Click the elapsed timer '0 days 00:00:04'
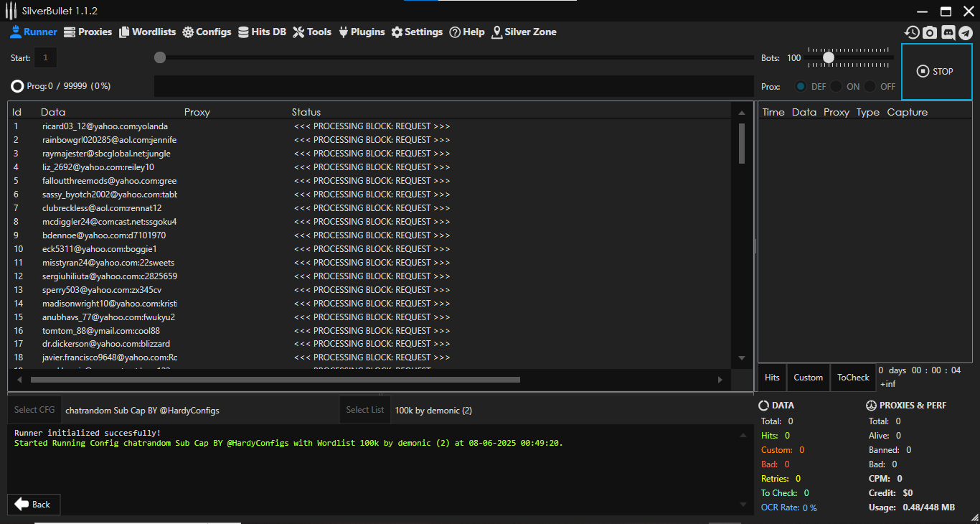The height and width of the screenshot is (524, 980). tap(920, 370)
